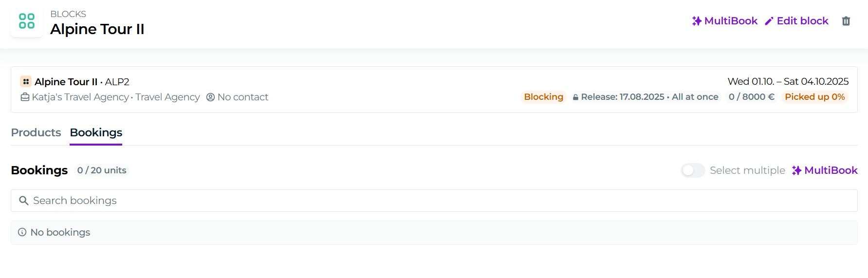Click the Blocks grid icon in the header
The height and width of the screenshot is (278, 868).
(x=27, y=21)
